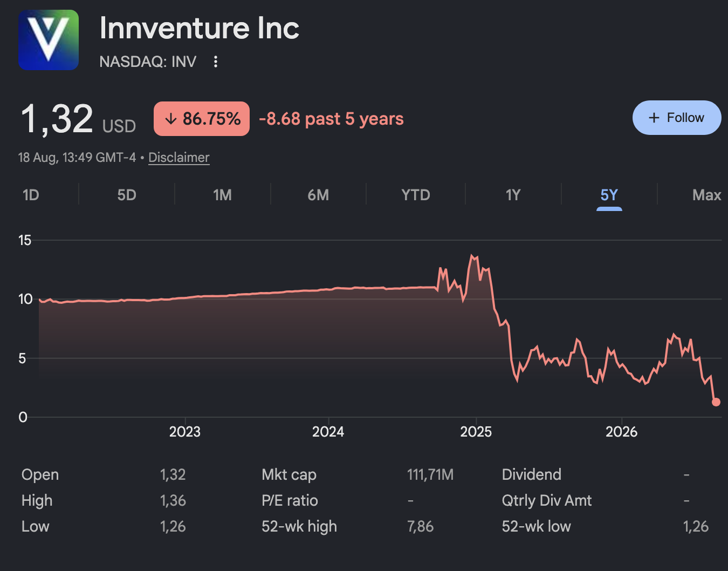This screenshot has width=728, height=571.
Task: Click the Mkt cap value 111,71M
Action: (x=430, y=475)
